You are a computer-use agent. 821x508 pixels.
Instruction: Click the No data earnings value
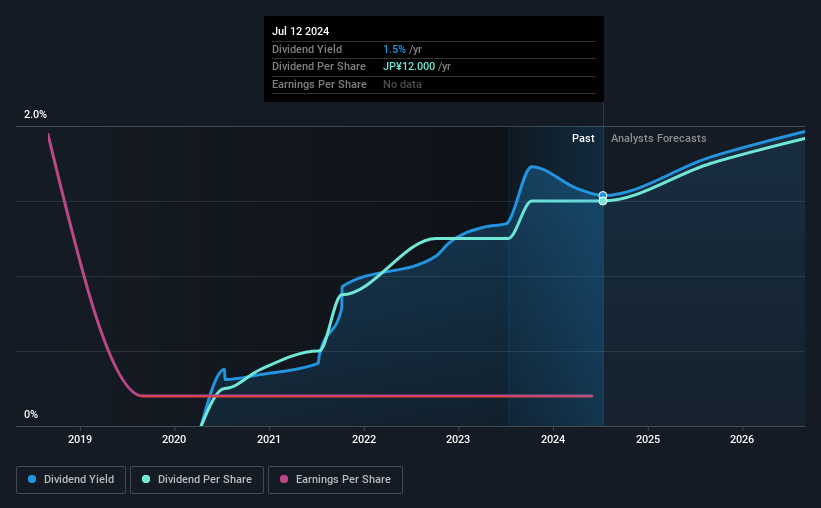coord(402,84)
